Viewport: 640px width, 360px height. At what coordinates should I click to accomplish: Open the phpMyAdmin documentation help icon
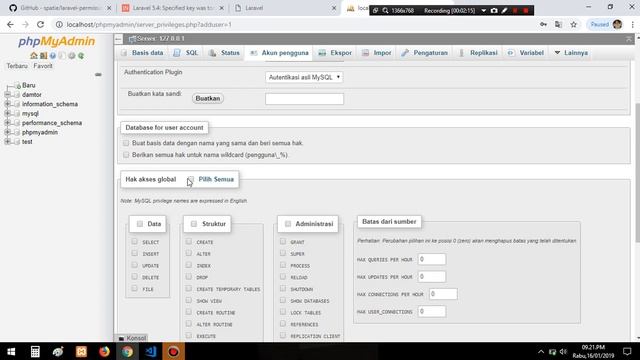(53, 56)
